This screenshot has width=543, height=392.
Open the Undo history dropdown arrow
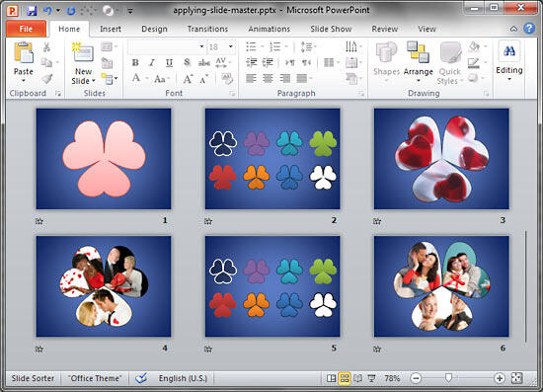(58, 11)
